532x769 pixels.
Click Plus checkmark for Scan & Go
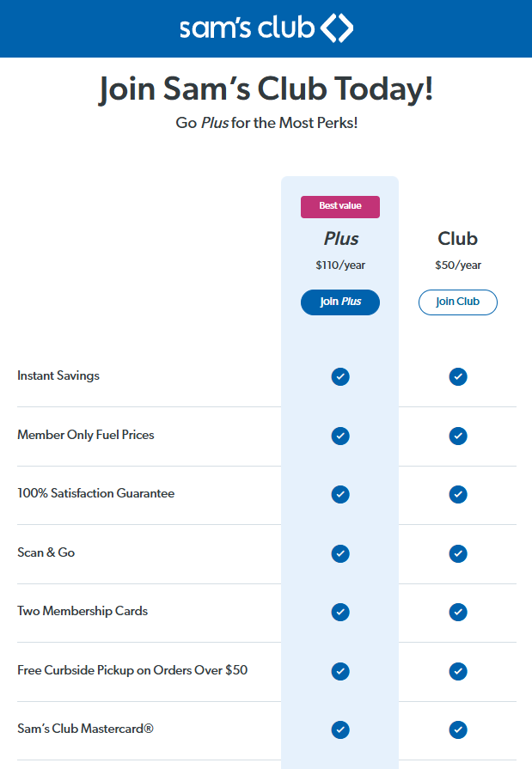point(340,553)
